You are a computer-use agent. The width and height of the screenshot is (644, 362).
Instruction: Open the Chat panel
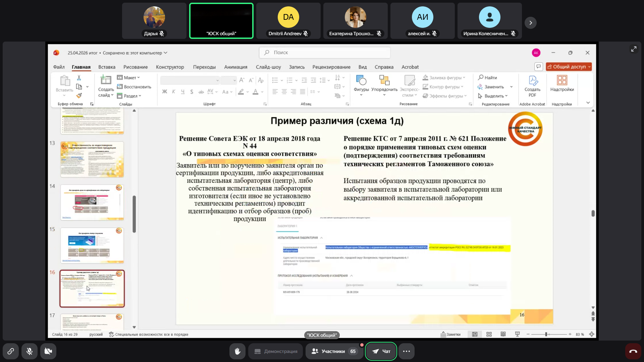(x=381, y=351)
